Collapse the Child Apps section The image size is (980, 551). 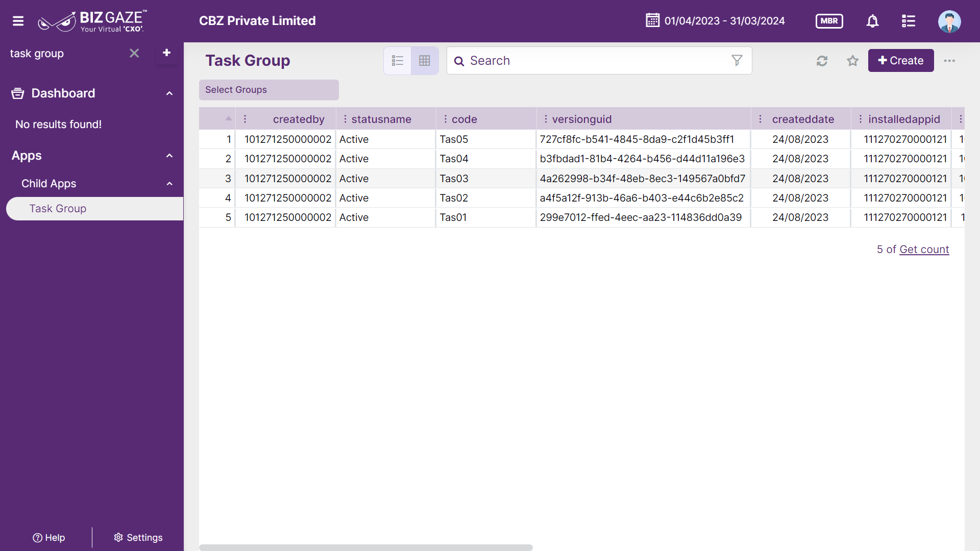(169, 184)
